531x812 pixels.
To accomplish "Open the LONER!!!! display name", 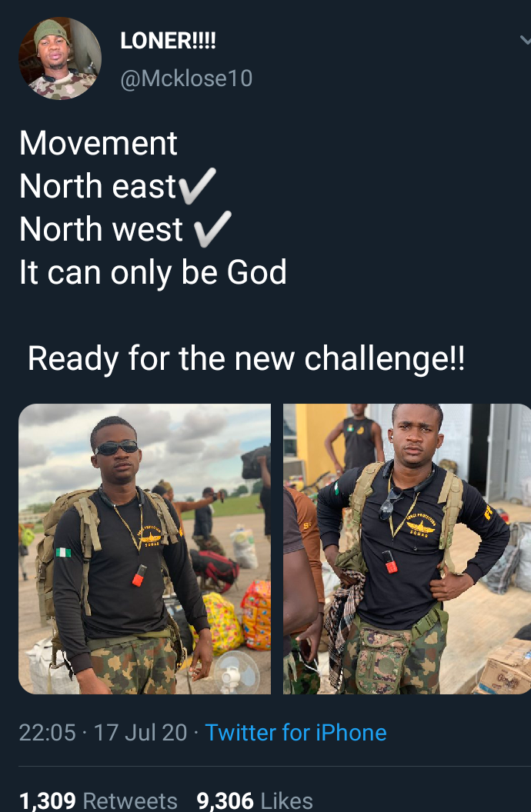I will click(x=168, y=41).
